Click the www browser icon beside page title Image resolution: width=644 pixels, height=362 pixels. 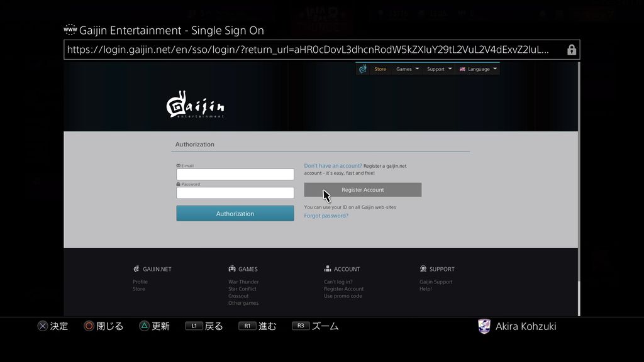70,30
